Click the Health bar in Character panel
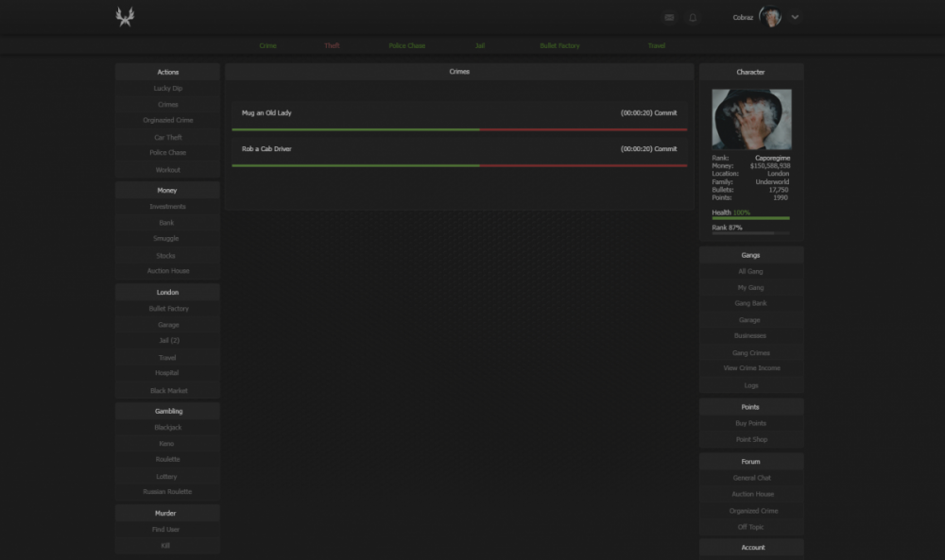 [750, 218]
